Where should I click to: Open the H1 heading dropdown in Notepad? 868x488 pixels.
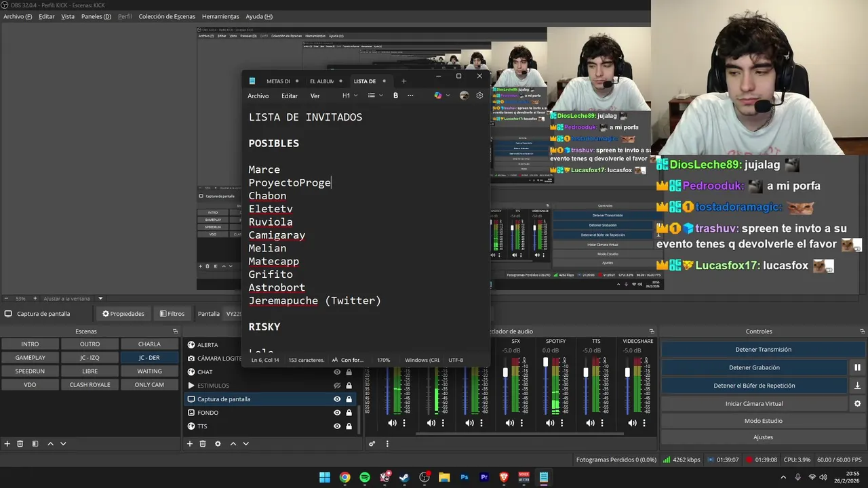click(350, 96)
